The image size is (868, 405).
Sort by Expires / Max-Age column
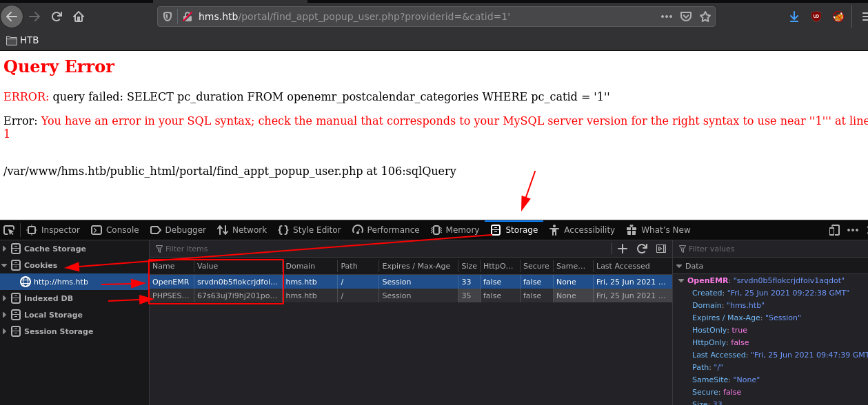pyautogui.click(x=418, y=266)
